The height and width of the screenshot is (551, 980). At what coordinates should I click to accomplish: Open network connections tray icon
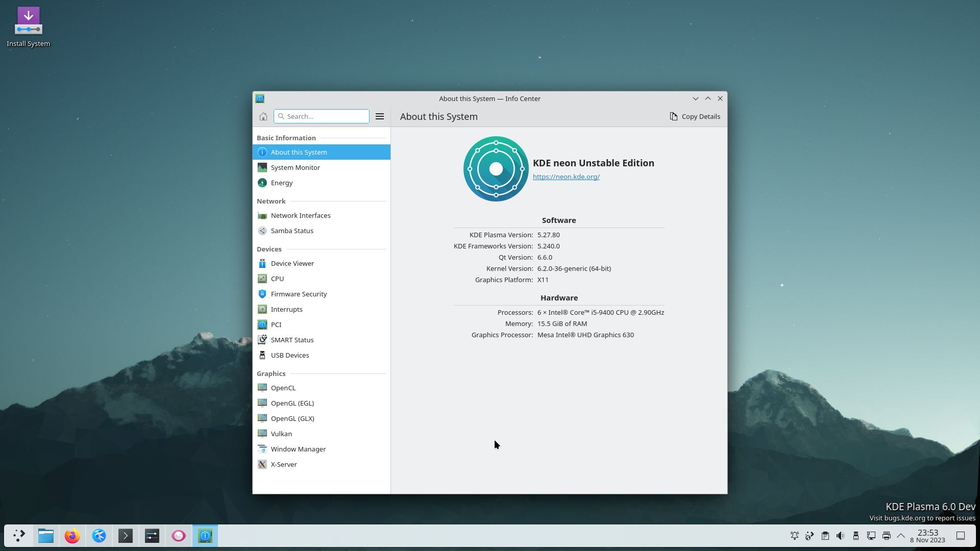[871, 536]
